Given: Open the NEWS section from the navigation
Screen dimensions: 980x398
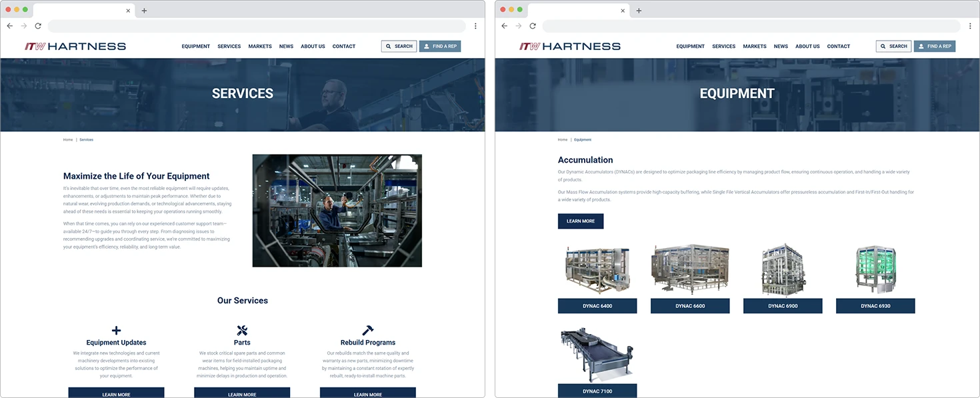Looking at the screenshot, I should coord(286,46).
